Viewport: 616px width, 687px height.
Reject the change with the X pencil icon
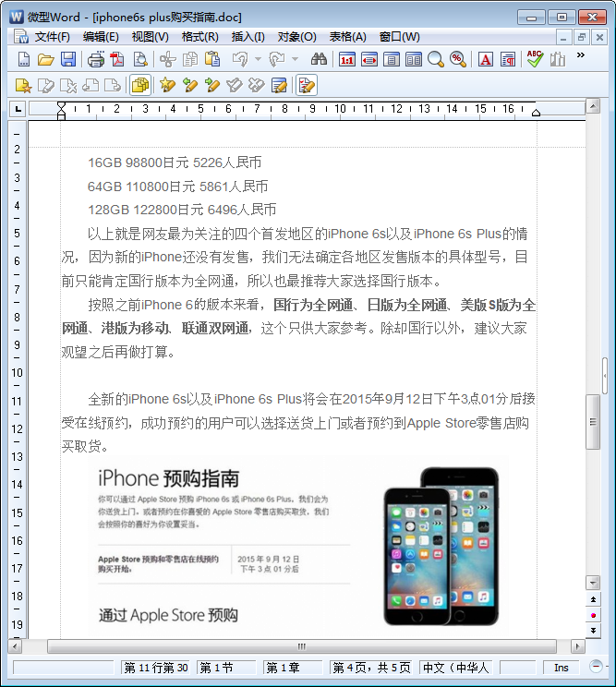click(x=257, y=86)
